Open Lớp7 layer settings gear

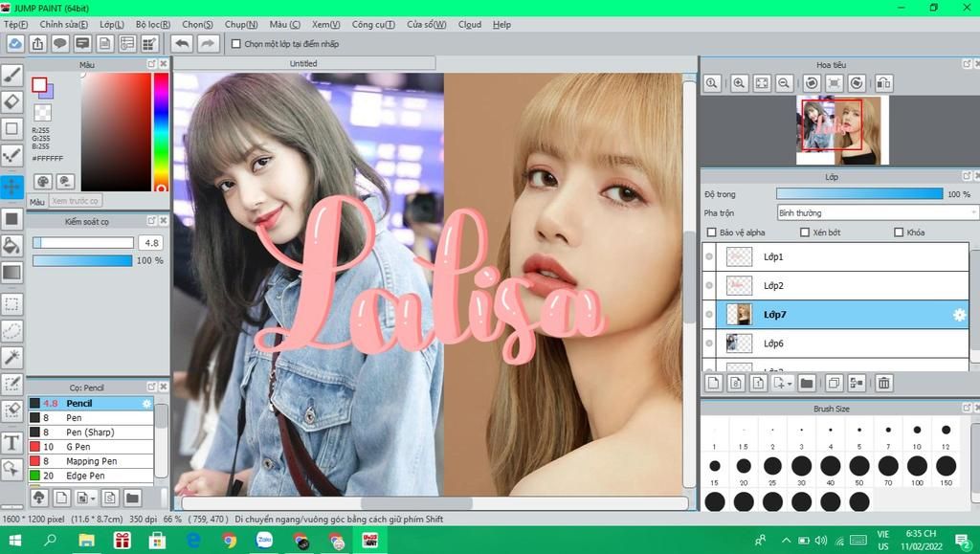(x=959, y=315)
